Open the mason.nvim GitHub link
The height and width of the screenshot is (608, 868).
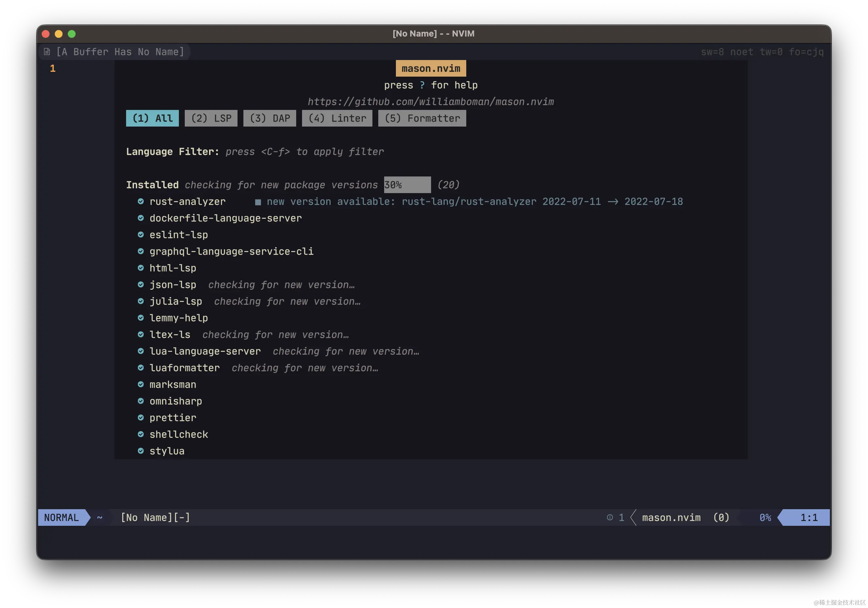coord(431,102)
